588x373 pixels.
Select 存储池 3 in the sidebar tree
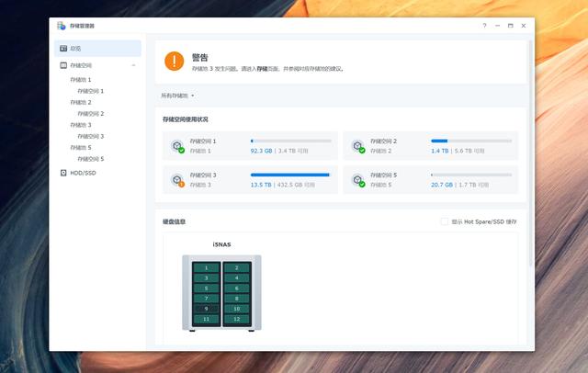point(81,125)
